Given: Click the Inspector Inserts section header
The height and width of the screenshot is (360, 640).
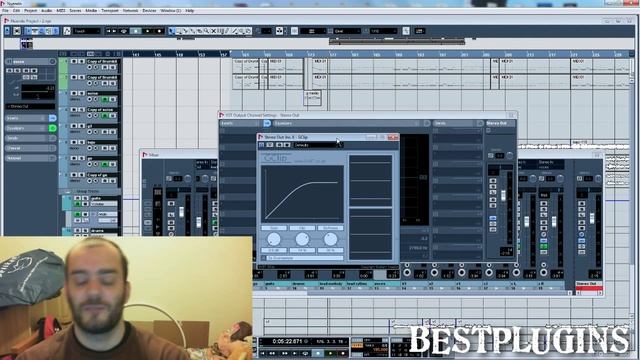Looking at the screenshot, I should (x=27, y=118).
